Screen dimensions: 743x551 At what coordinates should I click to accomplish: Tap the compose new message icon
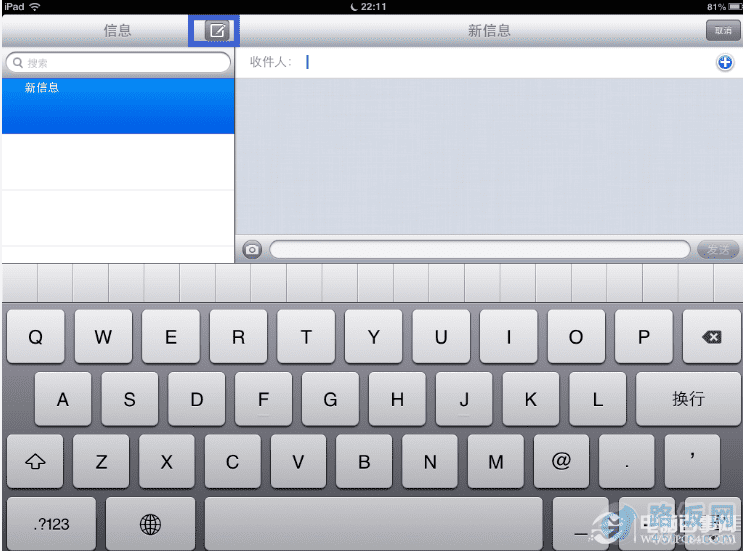217,31
